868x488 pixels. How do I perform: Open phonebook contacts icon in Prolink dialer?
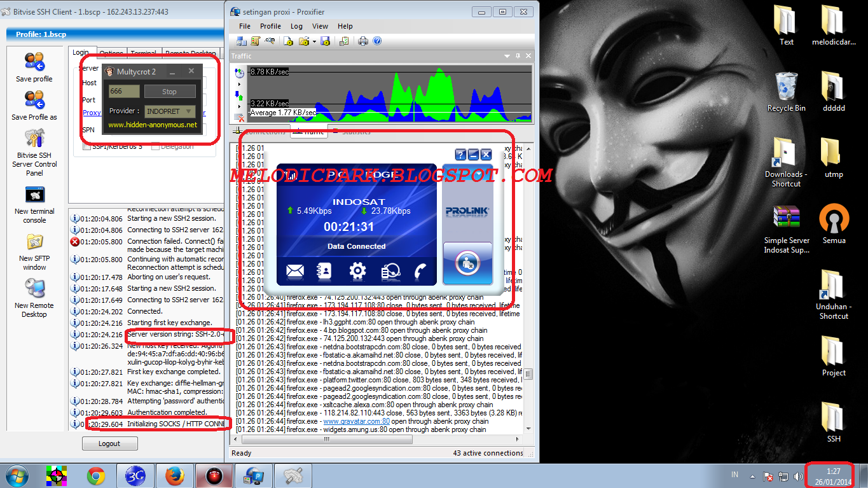(x=325, y=272)
